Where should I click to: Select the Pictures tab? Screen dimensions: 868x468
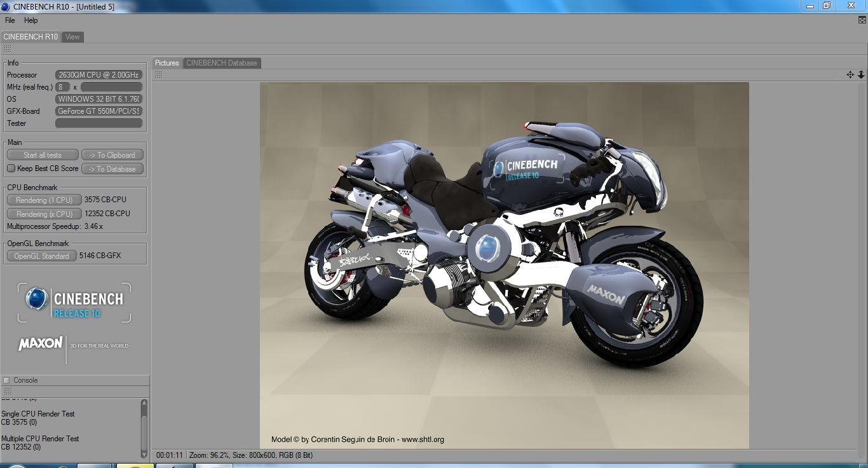(167, 63)
